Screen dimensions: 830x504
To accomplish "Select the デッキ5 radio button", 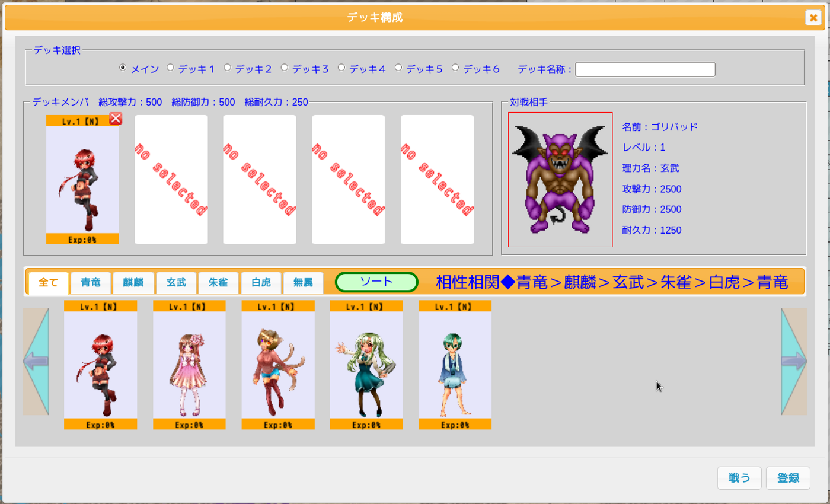I will click(398, 68).
